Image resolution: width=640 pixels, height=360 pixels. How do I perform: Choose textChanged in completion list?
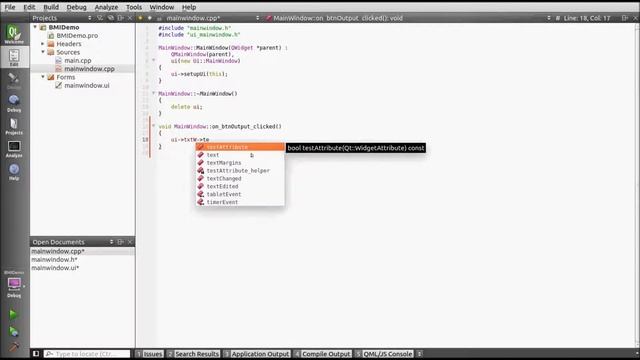point(240,178)
